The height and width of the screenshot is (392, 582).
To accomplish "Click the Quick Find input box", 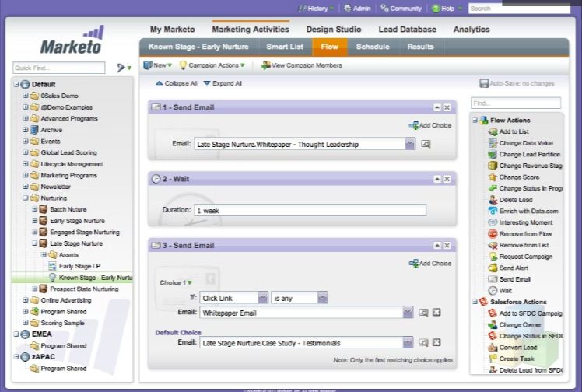I will (x=59, y=68).
